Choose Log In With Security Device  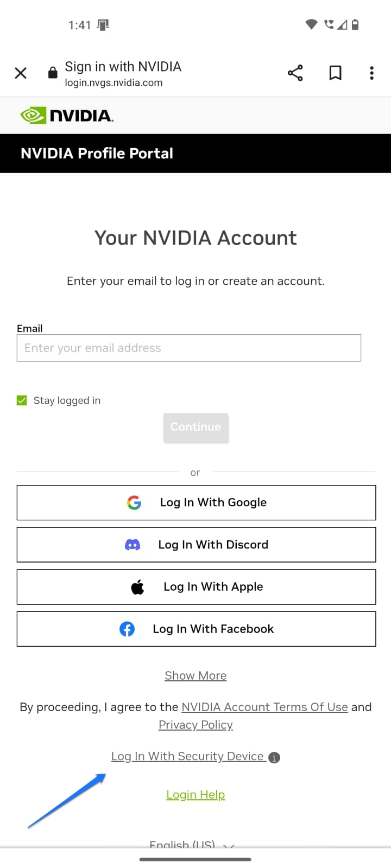[188, 756]
